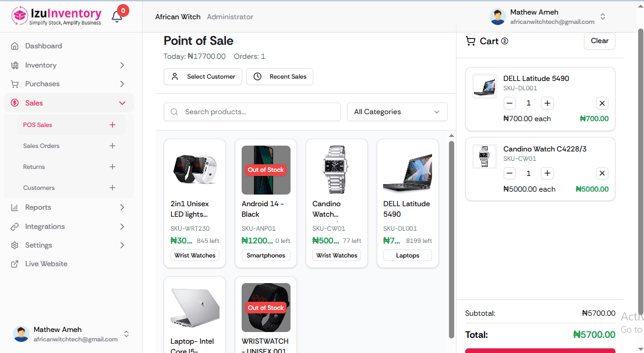This screenshot has height=353, width=644.
Task: Open the Live Website icon
Action: click(x=14, y=263)
